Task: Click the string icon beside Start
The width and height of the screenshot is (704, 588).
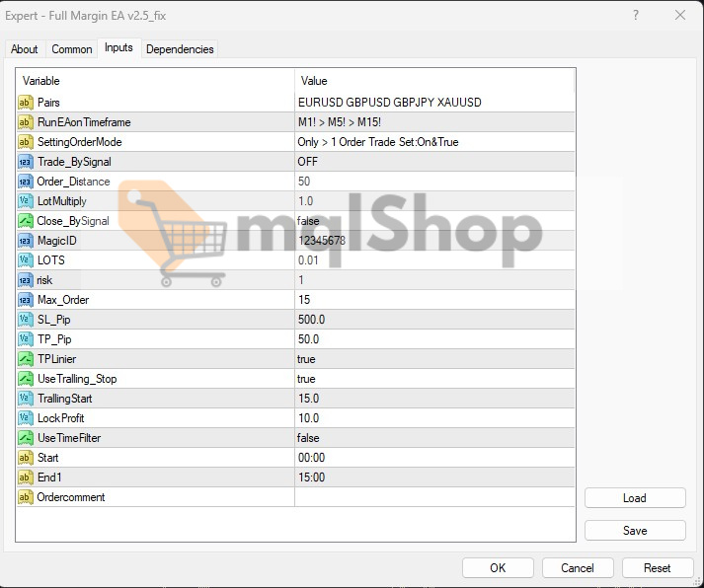Action: [26, 458]
